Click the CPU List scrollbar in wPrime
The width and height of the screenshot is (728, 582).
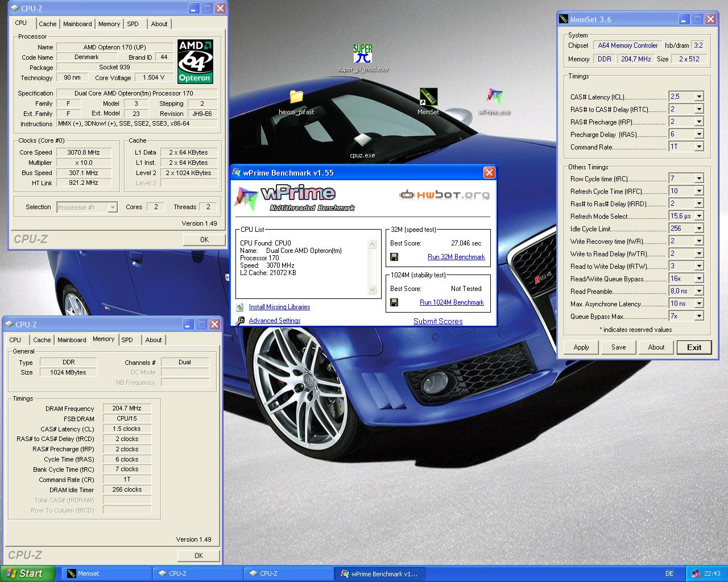(x=373, y=267)
